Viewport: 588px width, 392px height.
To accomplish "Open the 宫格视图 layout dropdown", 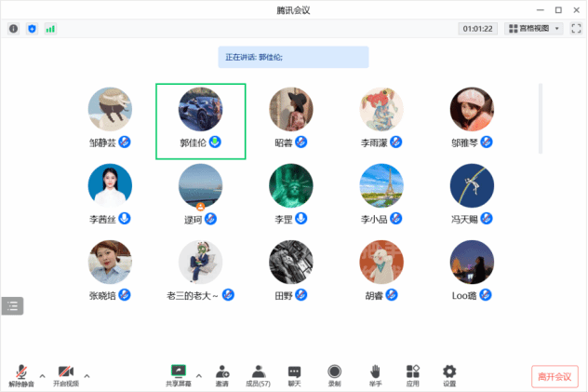I will 534,29.
